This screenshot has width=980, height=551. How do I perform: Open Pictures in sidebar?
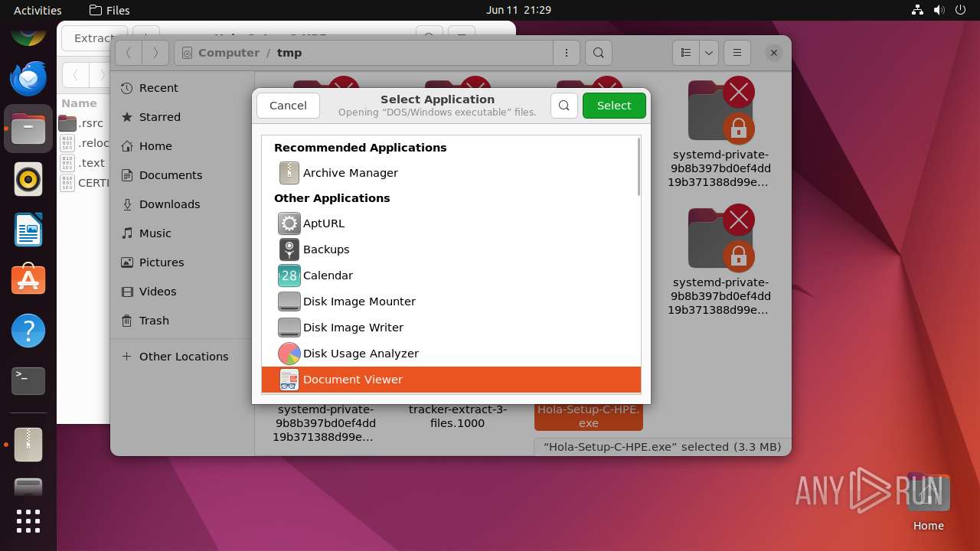tap(182, 262)
